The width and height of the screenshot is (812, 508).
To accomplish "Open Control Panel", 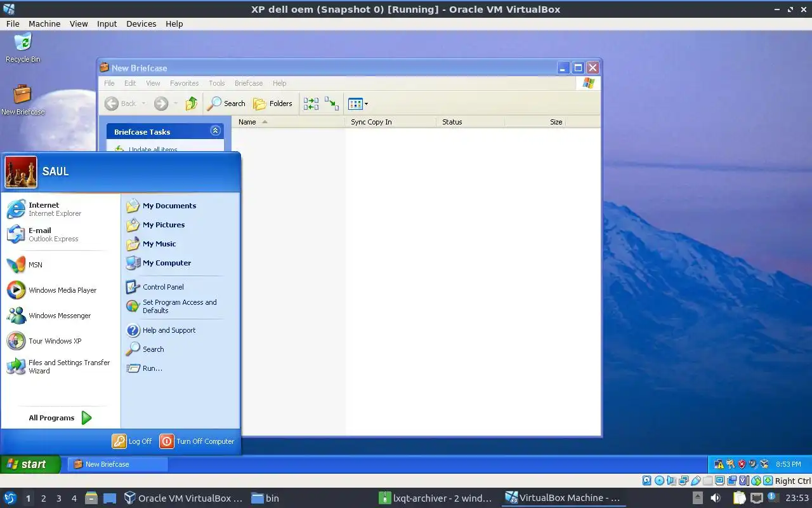I will tap(180, 287).
